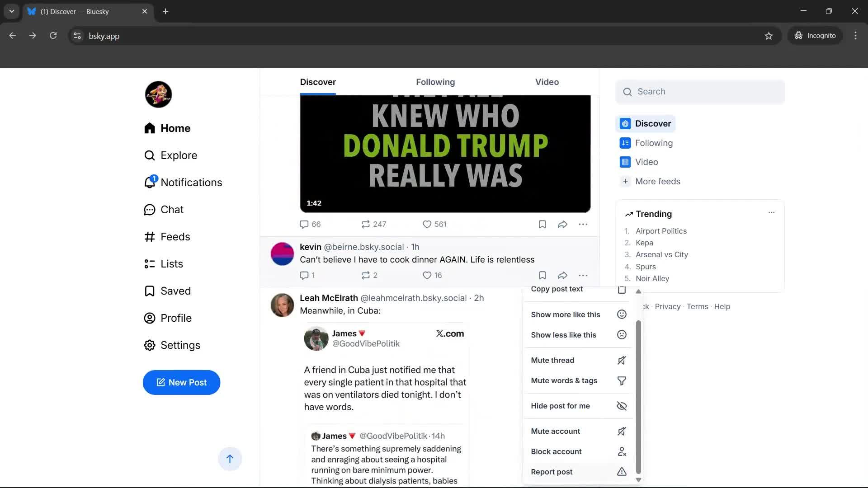Open the Chat section
This screenshot has height=488, width=868.
pyautogui.click(x=172, y=209)
